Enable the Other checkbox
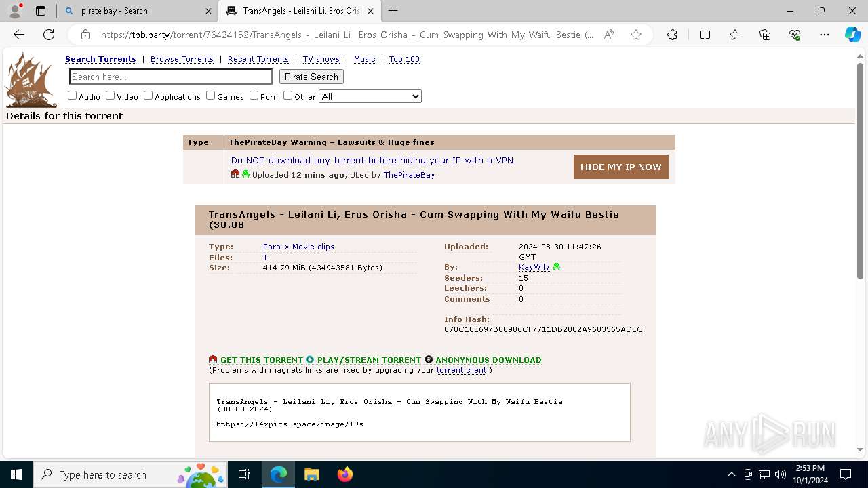Image resolution: width=868 pixels, height=488 pixels. click(288, 96)
